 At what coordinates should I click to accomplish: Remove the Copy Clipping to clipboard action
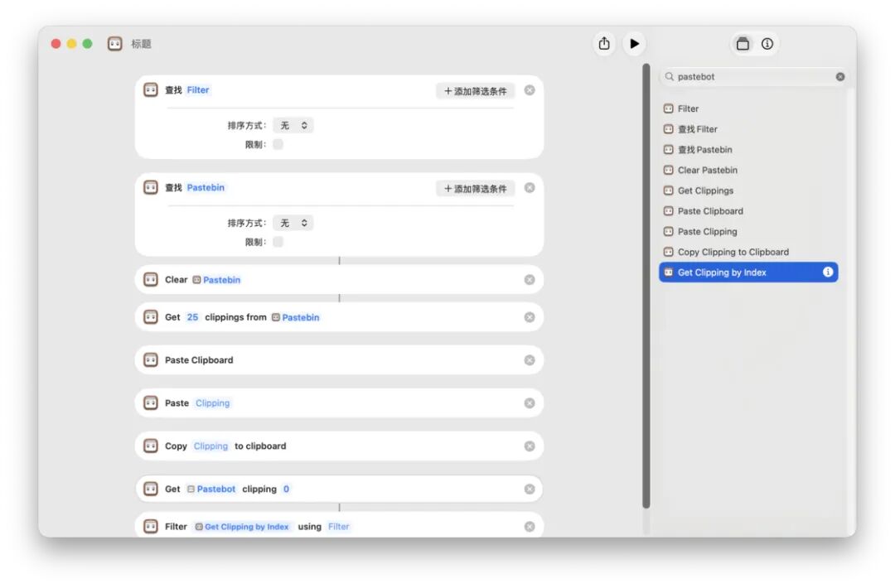tap(530, 446)
